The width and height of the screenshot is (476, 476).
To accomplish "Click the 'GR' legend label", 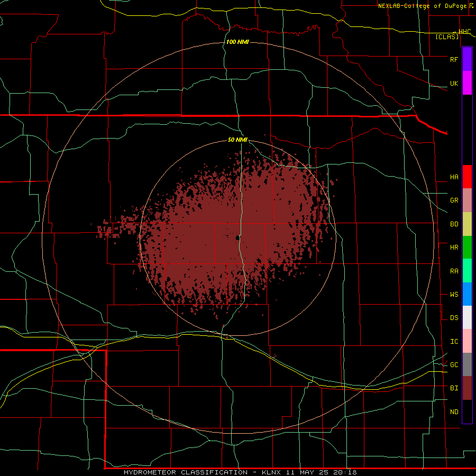I will tap(454, 200).
